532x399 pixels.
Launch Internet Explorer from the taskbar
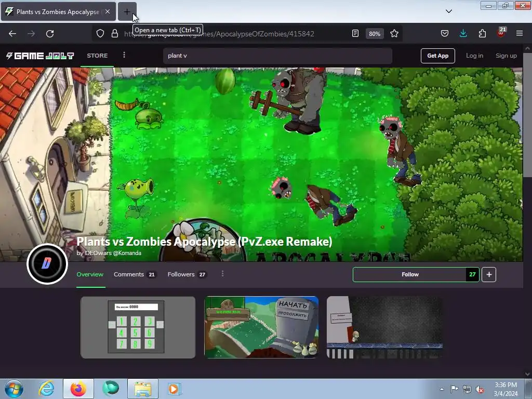coord(46,389)
